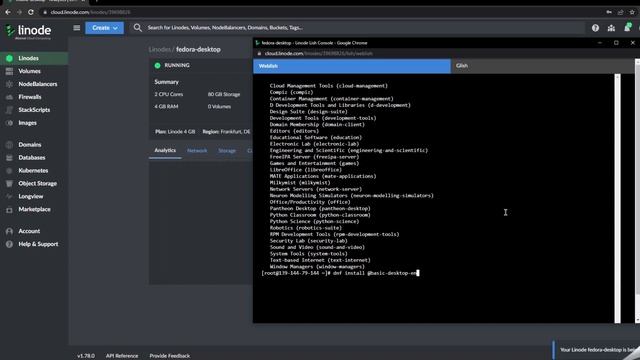Viewport: 640px width, 360px height.
Task: Open Marketplace in sidebar
Action: [34, 209]
